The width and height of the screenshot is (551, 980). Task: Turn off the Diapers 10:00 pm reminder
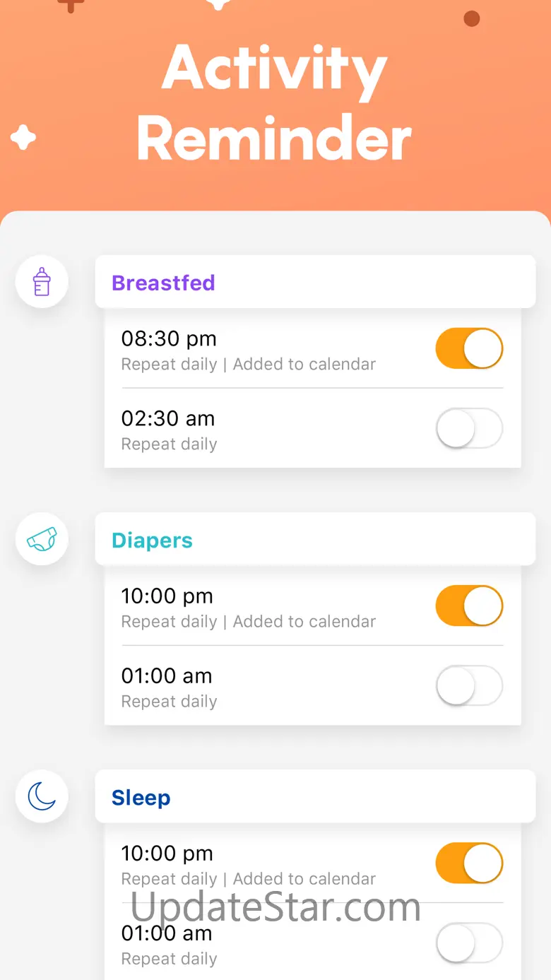469,606
